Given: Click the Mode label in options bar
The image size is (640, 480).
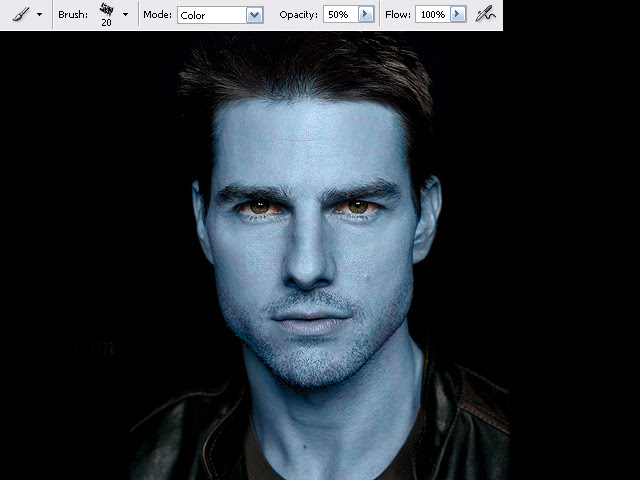Looking at the screenshot, I should tap(158, 15).
